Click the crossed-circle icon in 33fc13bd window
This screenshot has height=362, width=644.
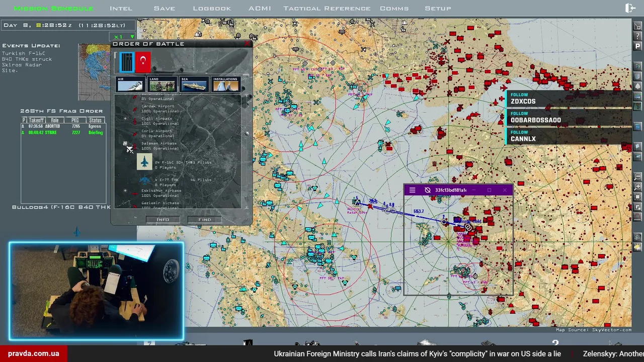click(x=428, y=190)
